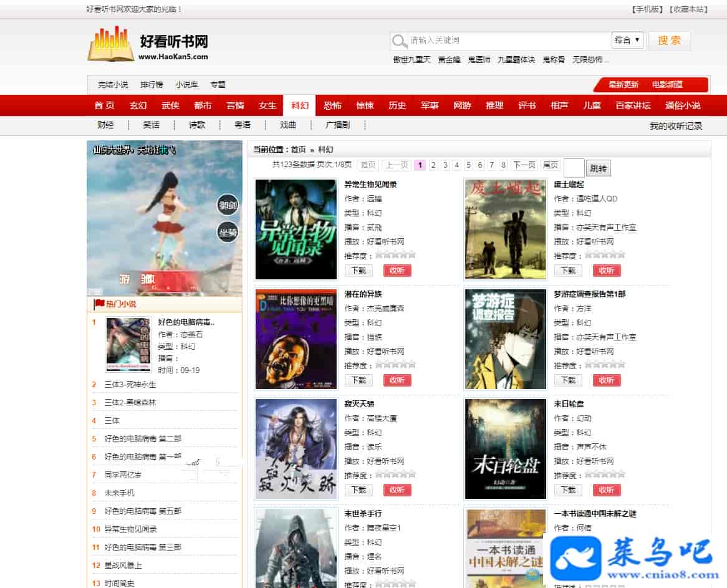Go to pagination page 5
This screenshot has width=727, height=588.
468,165
